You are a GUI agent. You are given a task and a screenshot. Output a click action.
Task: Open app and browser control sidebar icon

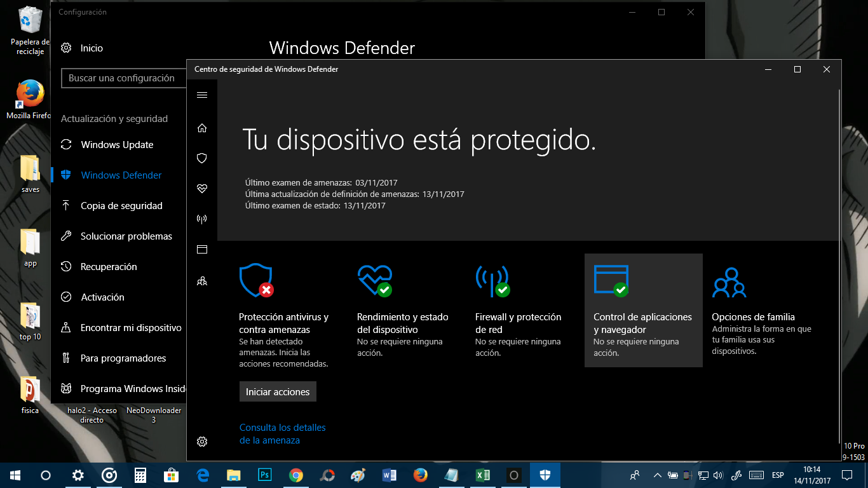click(x=202, y=250)
